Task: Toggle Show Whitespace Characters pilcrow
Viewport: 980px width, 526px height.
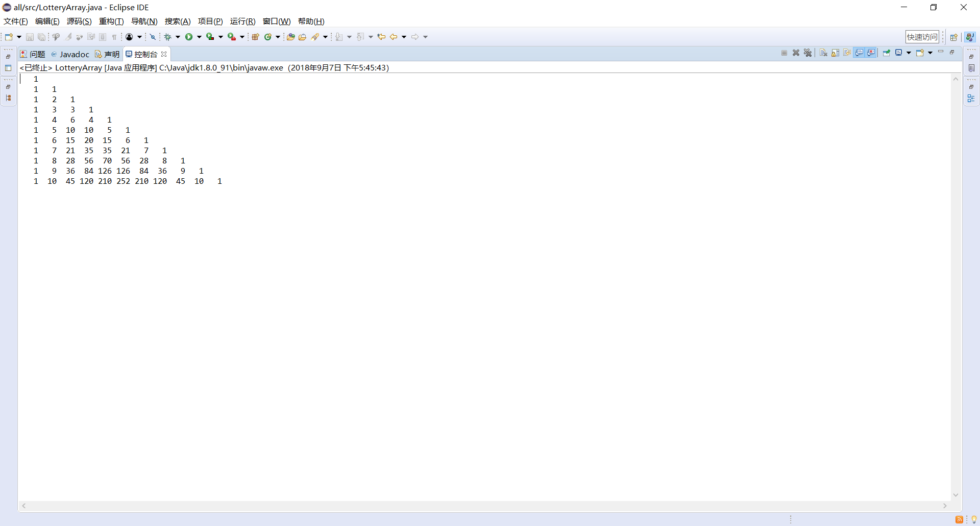Action: [x=114, y=37]
